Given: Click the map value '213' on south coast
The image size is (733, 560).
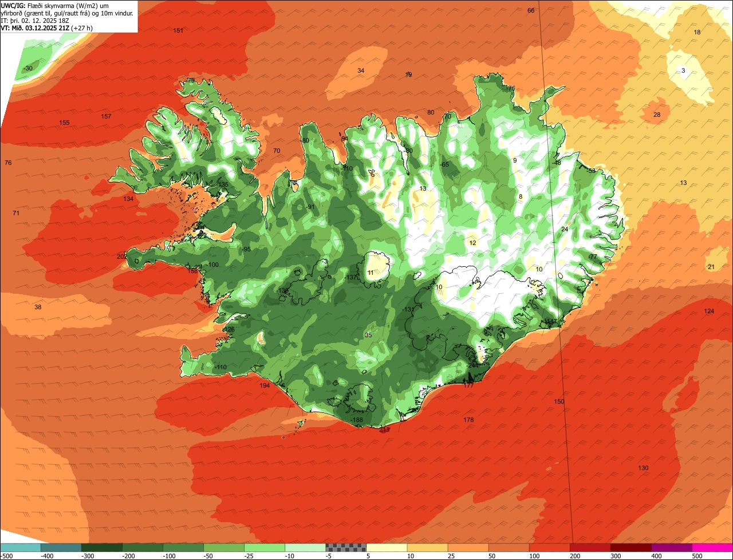Looking at the screenshot, I should pyautogui.click(x=384, y=429).
